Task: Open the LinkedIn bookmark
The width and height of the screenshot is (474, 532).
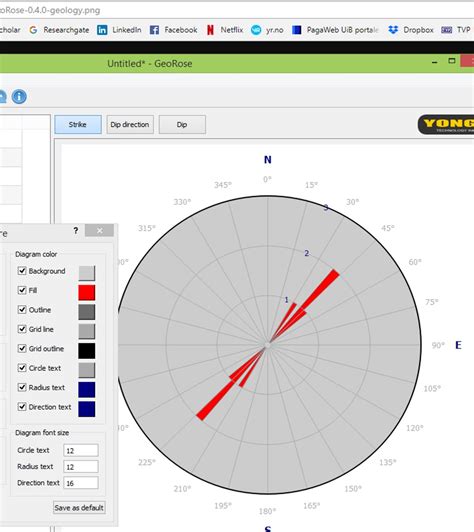Action: click(119, 30)
